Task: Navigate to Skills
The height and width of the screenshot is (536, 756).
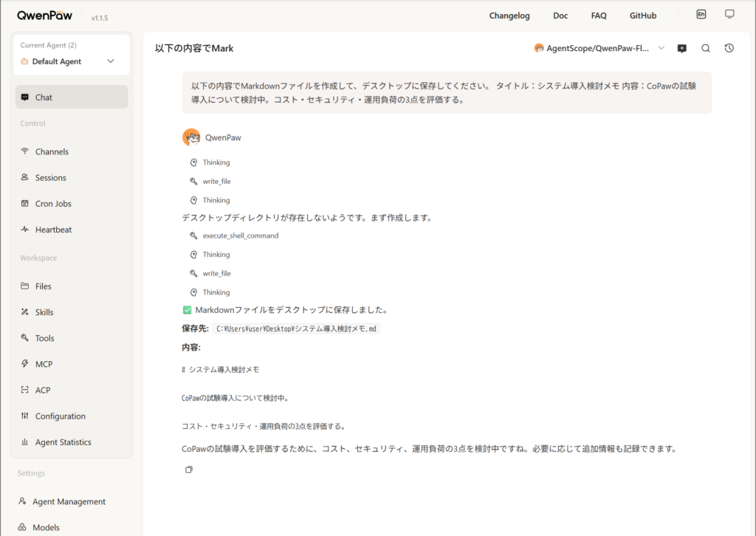Action: 72,312
